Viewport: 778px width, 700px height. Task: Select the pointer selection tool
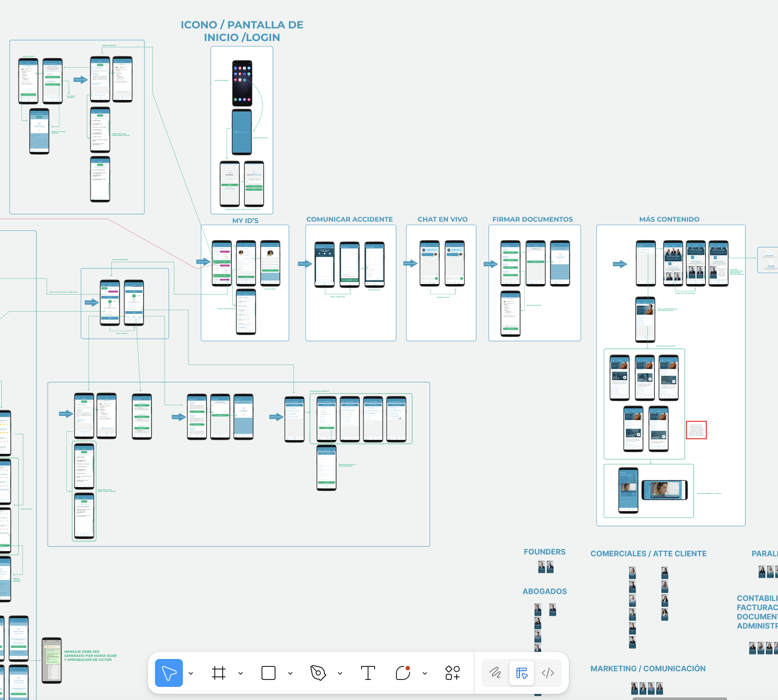click(169, 673)
